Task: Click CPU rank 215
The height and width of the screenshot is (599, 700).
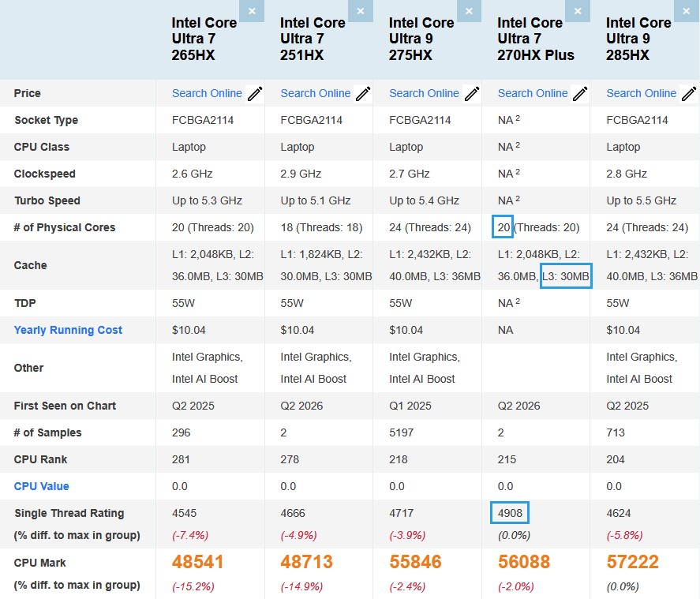Action: pyautogui.click(x=507, y=459)
